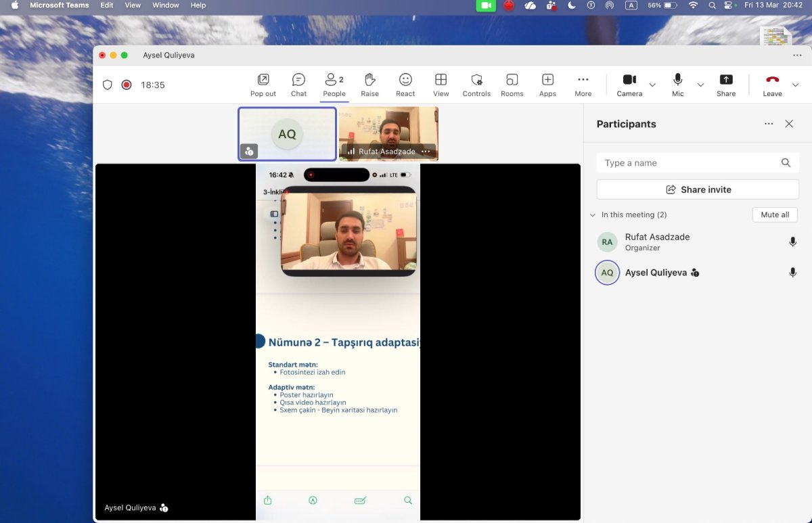Open the Window menu in menu bar
Image resolution: width=812 pixels, height=523 pixels.
coord(166,5)
